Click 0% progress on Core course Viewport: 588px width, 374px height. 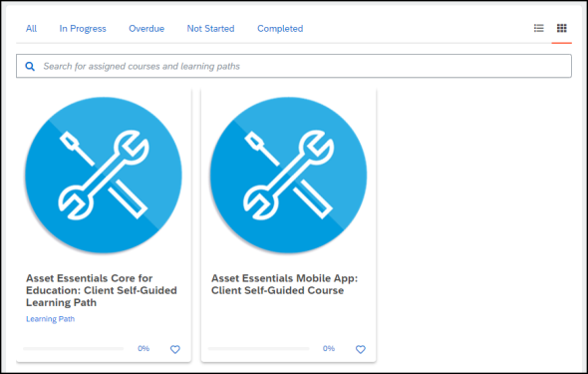click(x=144, y=348)
